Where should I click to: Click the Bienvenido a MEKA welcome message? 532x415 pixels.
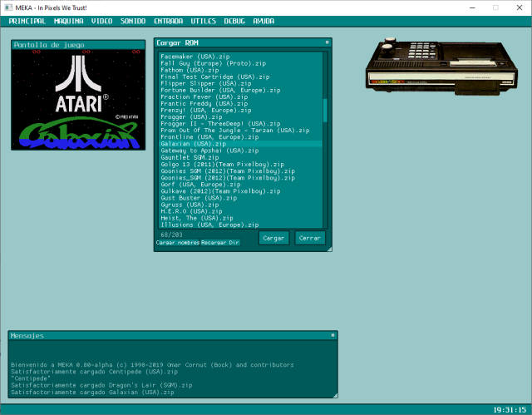click(x=152, y=365)
